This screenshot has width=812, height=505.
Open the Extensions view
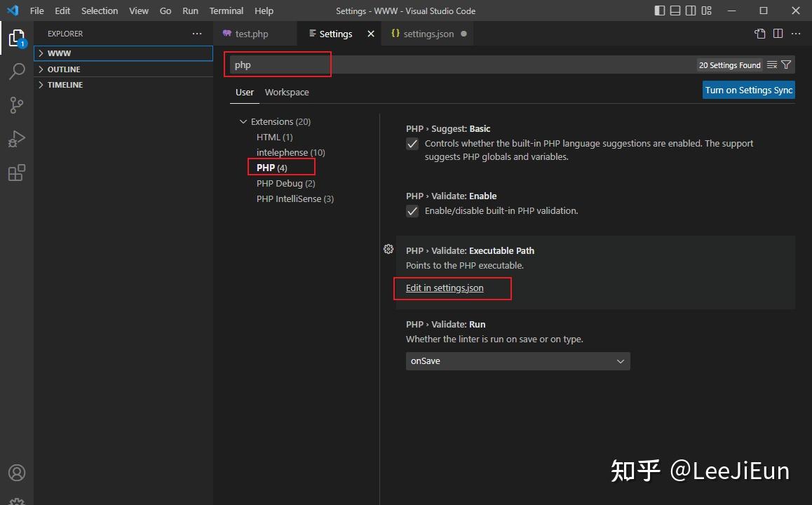click(17, 172)
